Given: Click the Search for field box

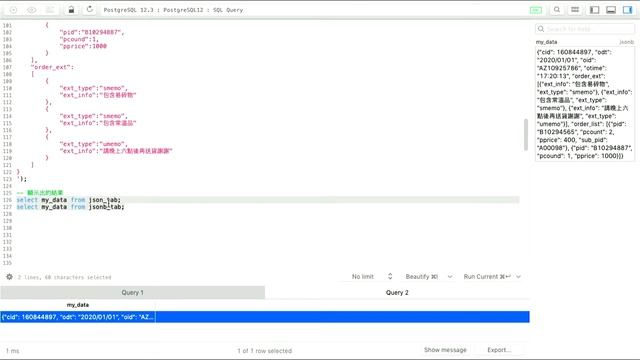Looking at the screenshot, I should point(584,29).
